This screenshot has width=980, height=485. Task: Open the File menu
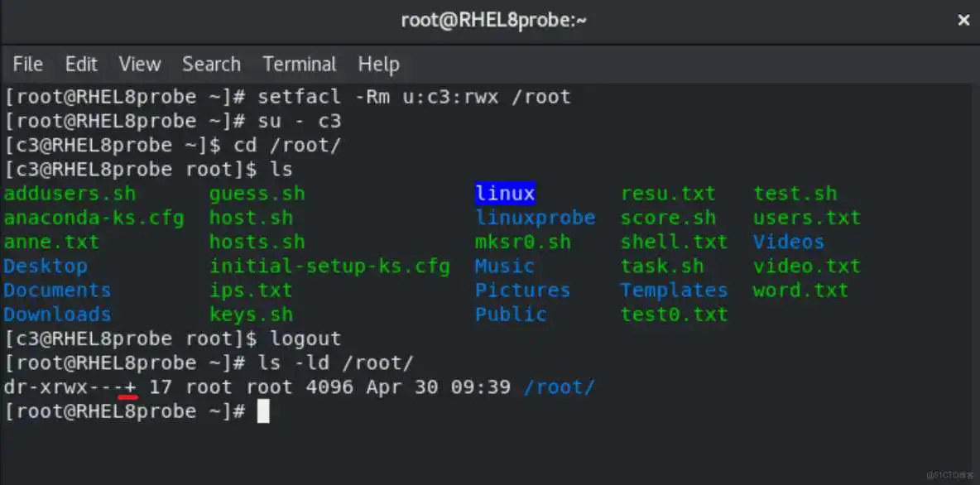tap(27, 65)
